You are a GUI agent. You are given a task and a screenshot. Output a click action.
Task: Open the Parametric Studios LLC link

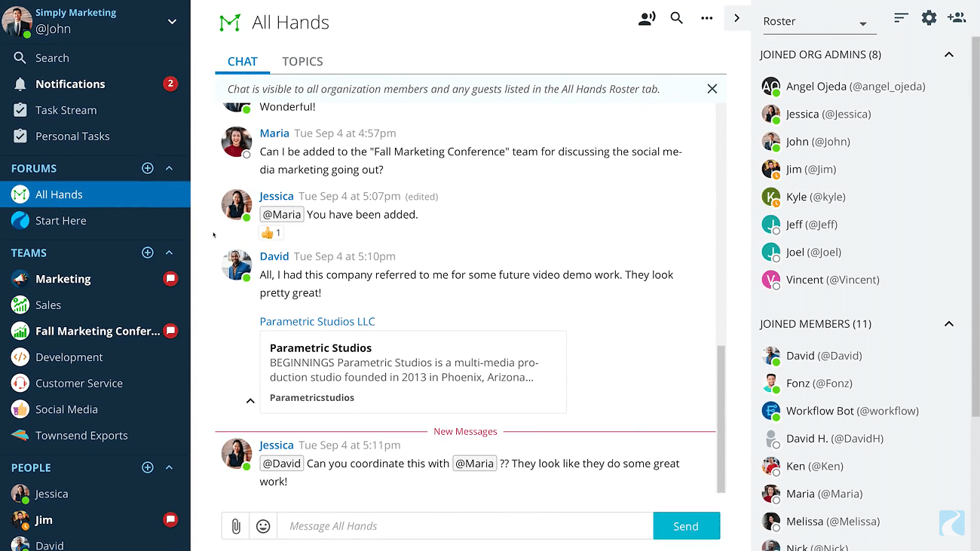(317, 321)
